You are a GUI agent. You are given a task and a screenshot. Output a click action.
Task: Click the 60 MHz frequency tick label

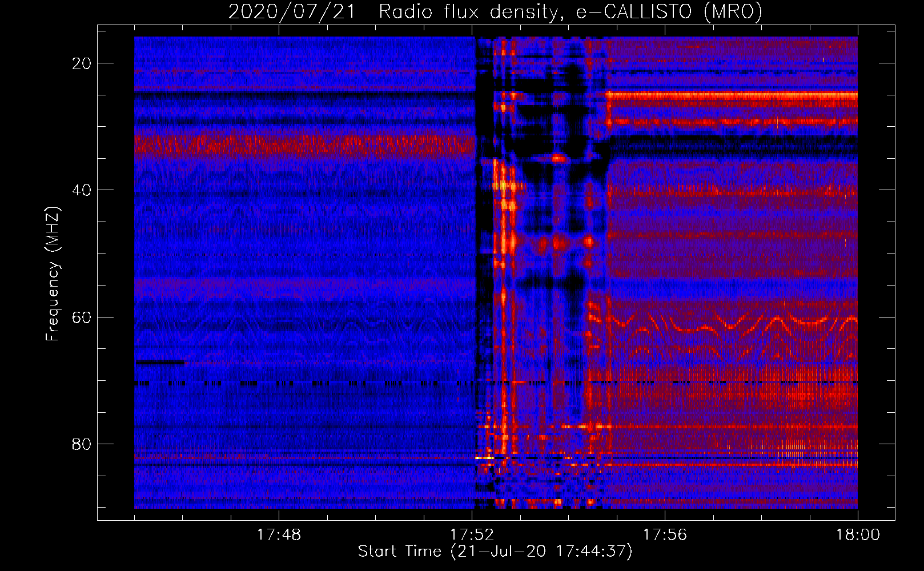[x=82, y=317]
